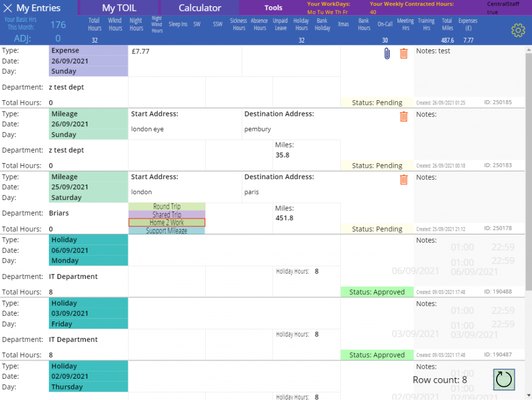Open attachment paperclip on the Expense entry
532x400 pixels.
tap(387, 54)
